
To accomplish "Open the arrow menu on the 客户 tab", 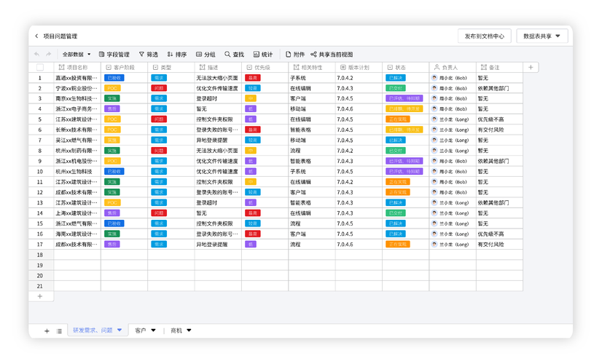I will pos(153,331).
